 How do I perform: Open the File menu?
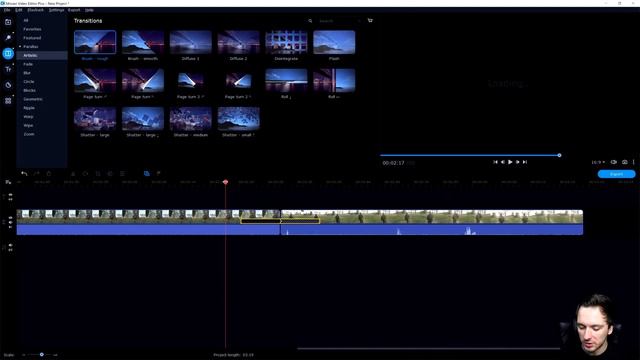click(x=7, y=10)
